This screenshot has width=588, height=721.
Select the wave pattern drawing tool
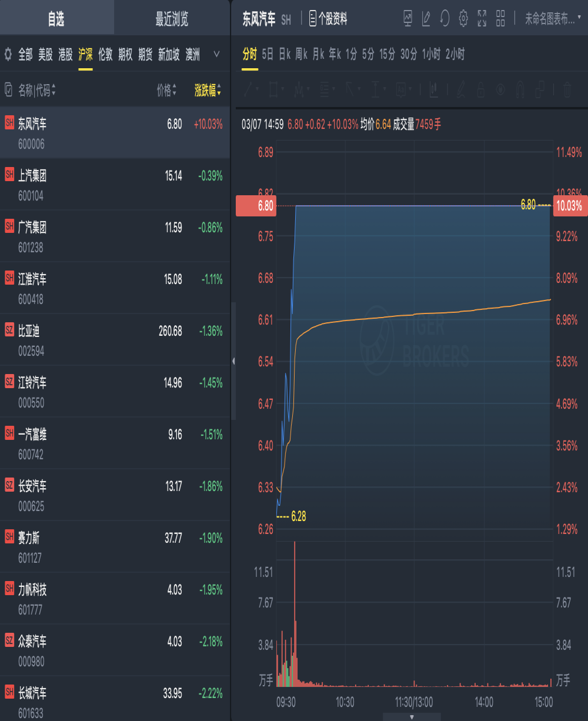tap(299, 89)
